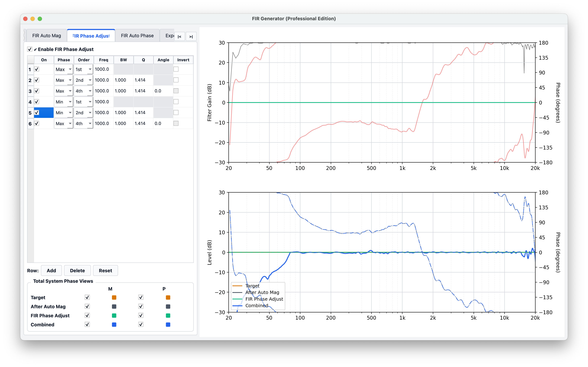Click the Reset button
The height and width of the screenshot is (367, 588).
click(105, 271)
